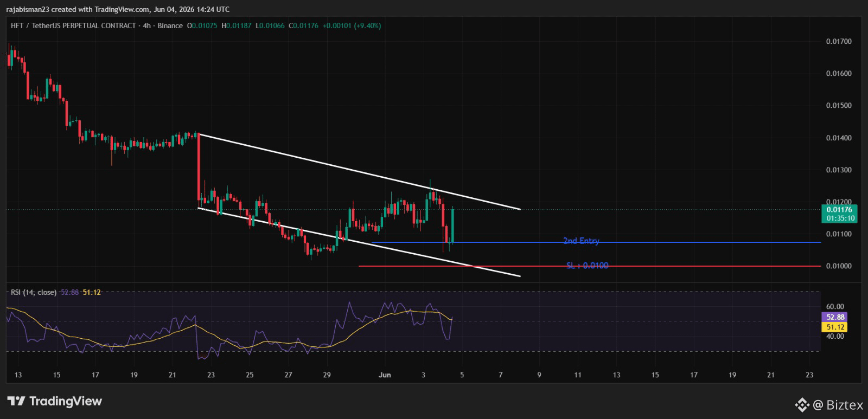Click the close value C0.01176
Screen dimensions: 868x419
click(303, 25)
